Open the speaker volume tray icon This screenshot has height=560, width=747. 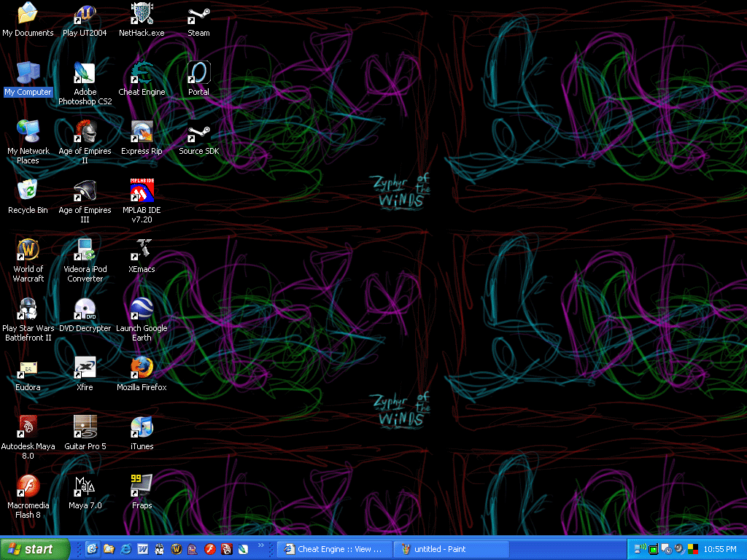click(679, 549)
